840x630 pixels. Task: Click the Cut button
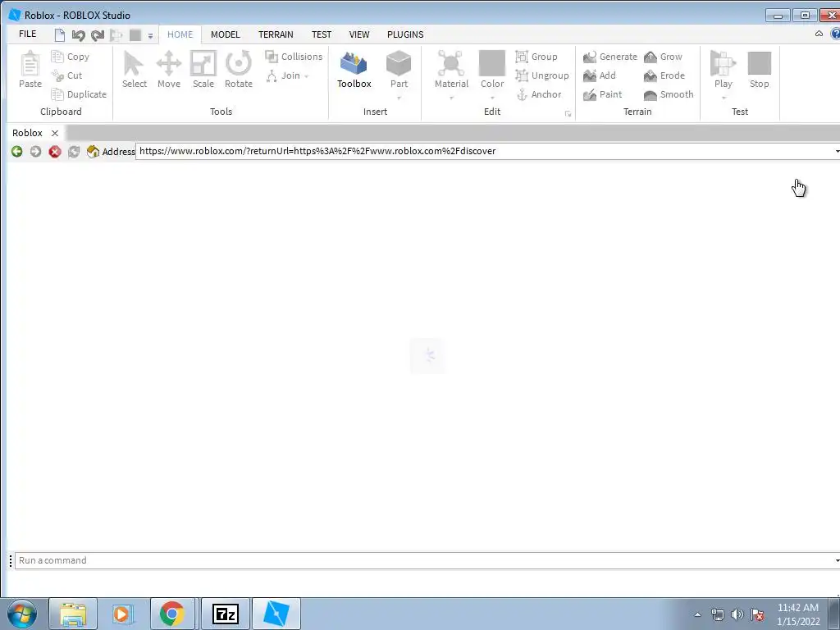(x=67, y=75)
